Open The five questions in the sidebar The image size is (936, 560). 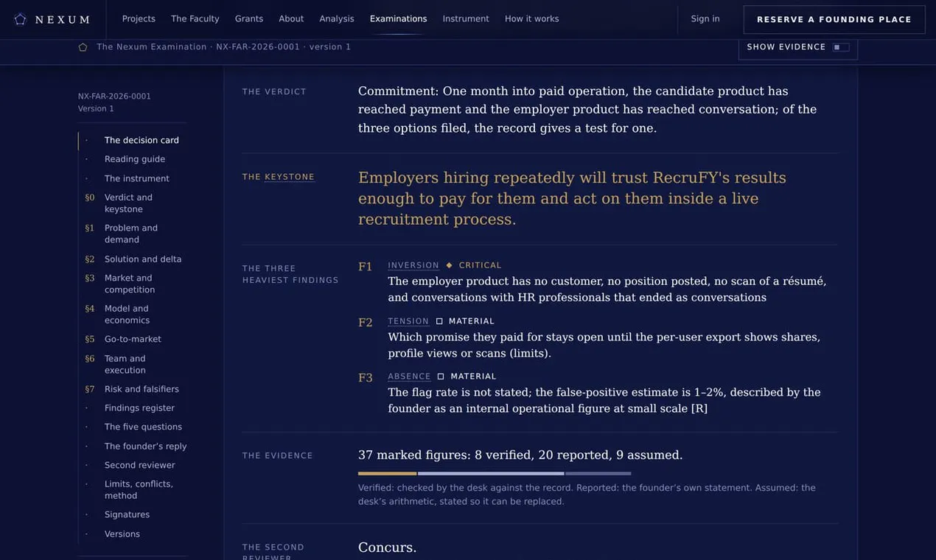[143, 427]
